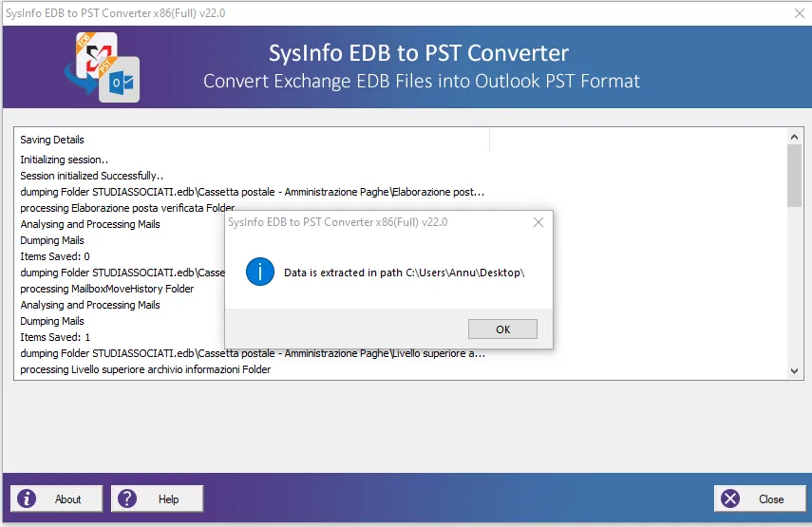Select the "Items Saved: 0" log row
The image size is (812, 527).
[55, 256]
